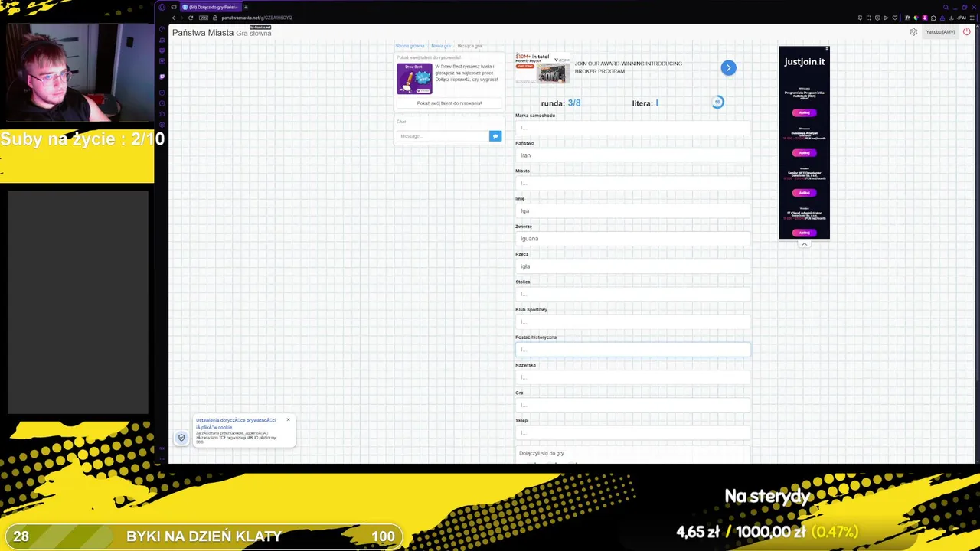Click the Imię field containing Iga
The image size is (980, 551).
(632, 210)
